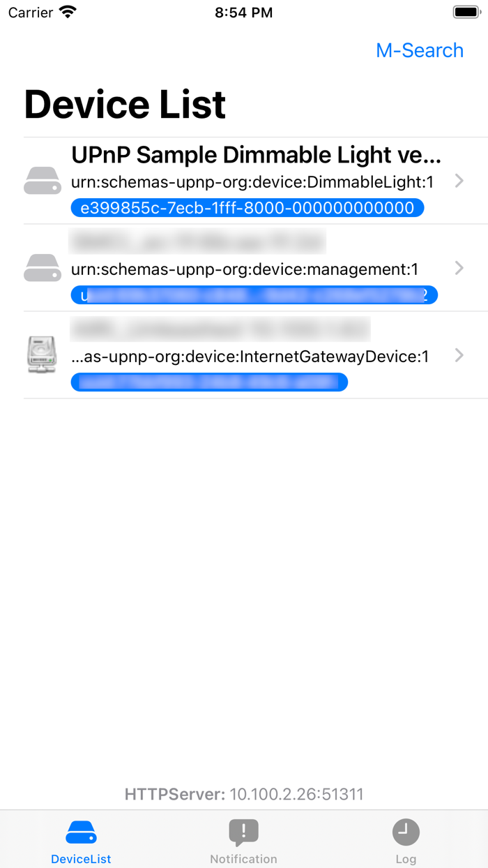488x868 pixels.
Task: Tap the HTTPServer address text
Action: (244, 794)
